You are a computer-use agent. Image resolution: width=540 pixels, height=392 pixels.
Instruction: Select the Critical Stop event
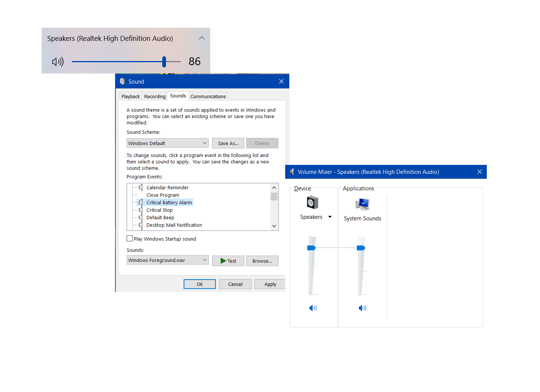click(x=160, y=210)
